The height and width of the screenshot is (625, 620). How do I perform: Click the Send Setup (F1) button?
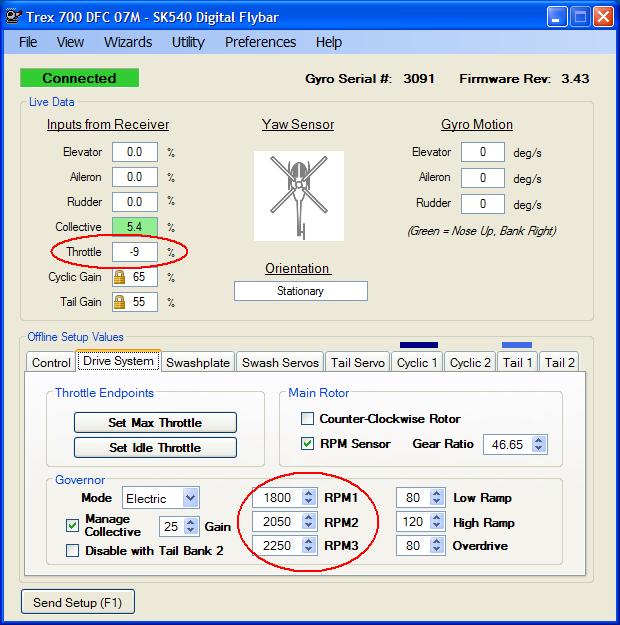(78, 602)
